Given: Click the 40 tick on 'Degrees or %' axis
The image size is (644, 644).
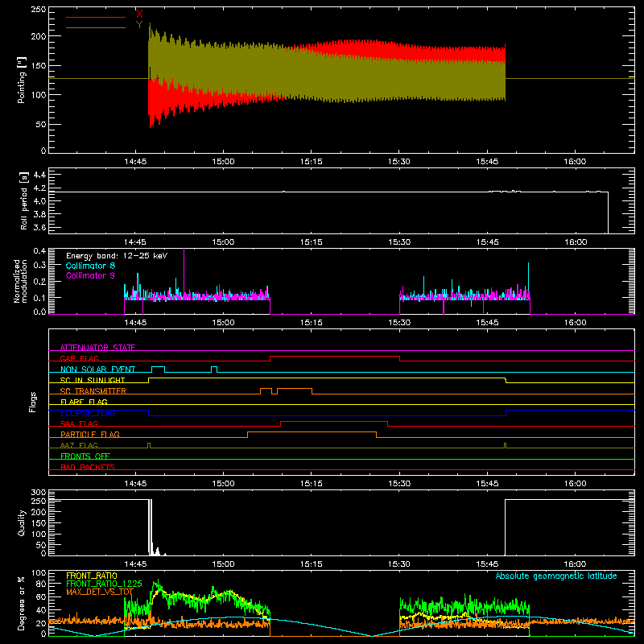Looking at the screenshot, I should tap(41, 610).
